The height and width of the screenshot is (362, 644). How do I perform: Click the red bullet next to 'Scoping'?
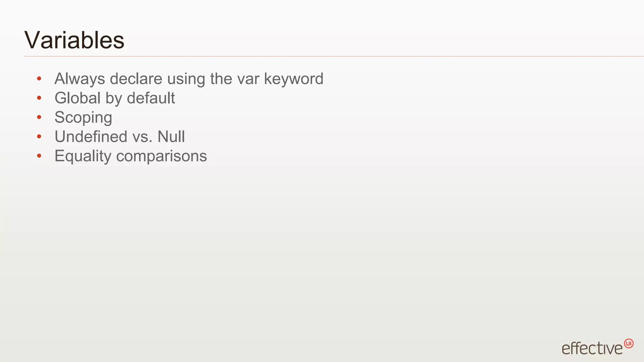[39, 117]
